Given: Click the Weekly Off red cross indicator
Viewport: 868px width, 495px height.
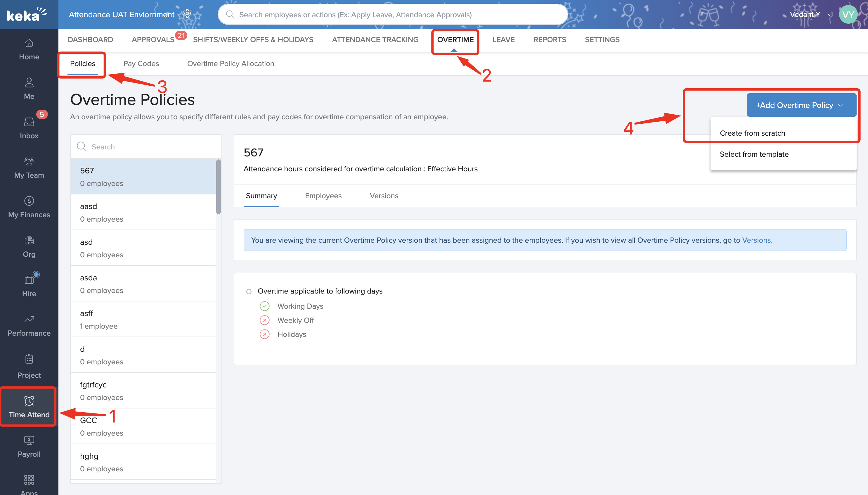Looking at the screenshot, I should (x=264, y=320).
